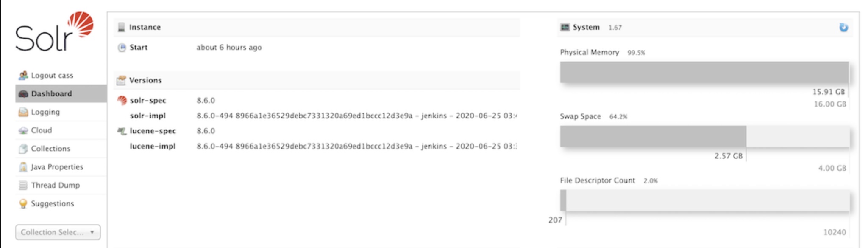
Task: Open the Collection Selector dropdown
Action: [x=58, y=232]
